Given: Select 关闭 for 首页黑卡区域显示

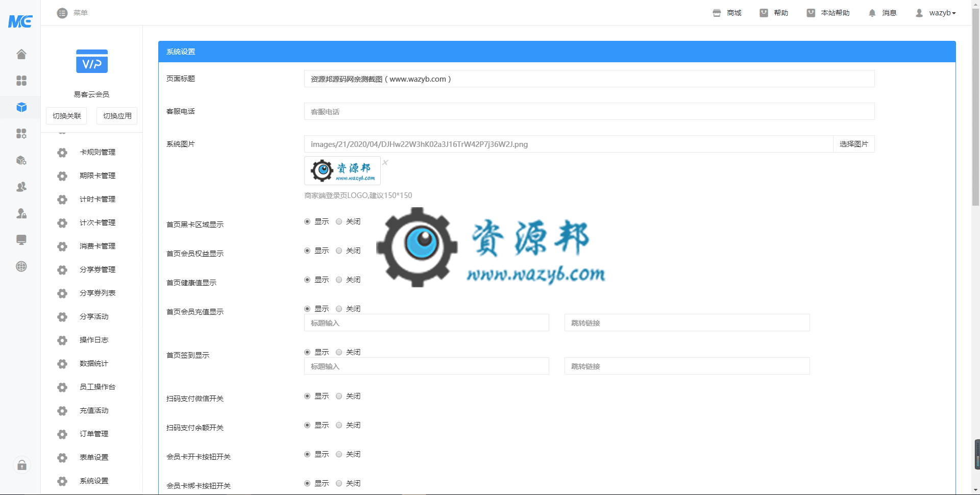Looking at the screenshot, I should click(339, 221).
